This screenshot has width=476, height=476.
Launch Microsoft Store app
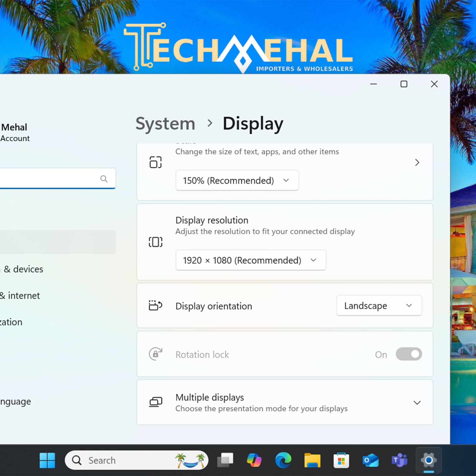pyautogui.click(x=341, y=460)
